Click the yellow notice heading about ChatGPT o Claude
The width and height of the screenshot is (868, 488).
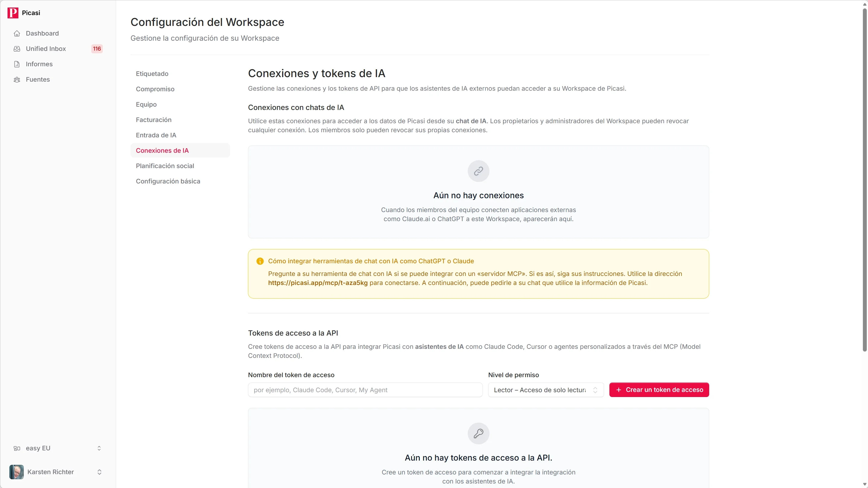(x=371, y=261)
